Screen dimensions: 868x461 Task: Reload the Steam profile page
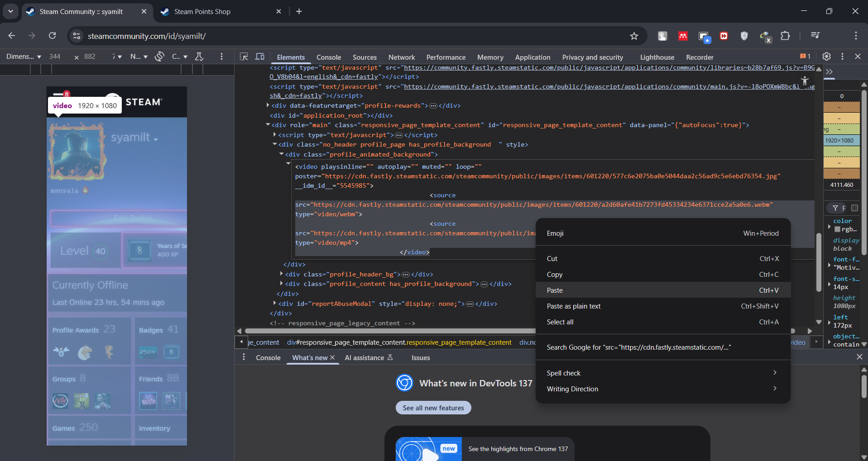[x=53, y=36]
